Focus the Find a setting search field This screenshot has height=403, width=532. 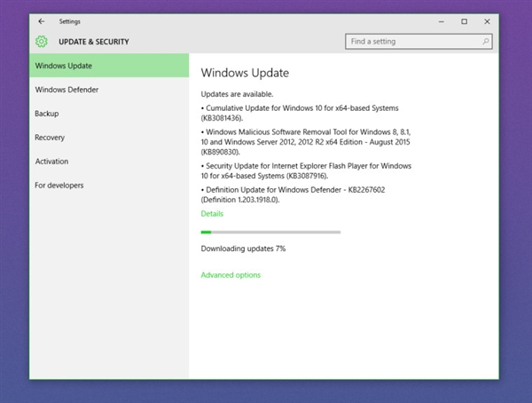412,41
